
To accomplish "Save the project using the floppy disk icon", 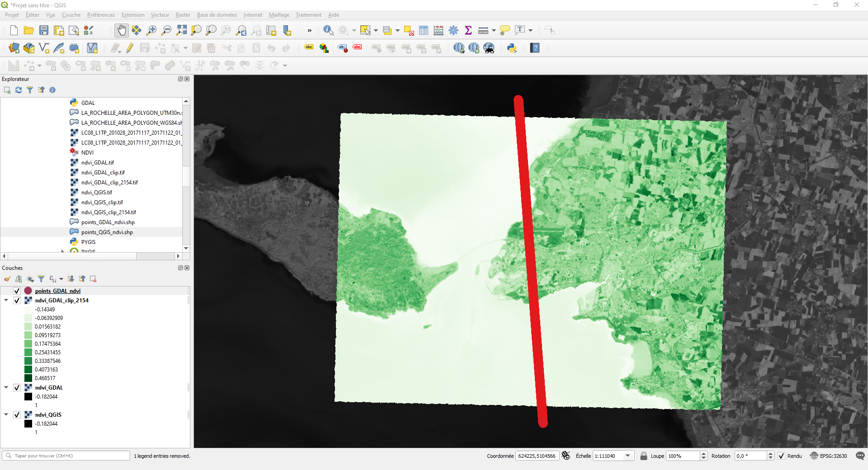I will pos(44,30).
